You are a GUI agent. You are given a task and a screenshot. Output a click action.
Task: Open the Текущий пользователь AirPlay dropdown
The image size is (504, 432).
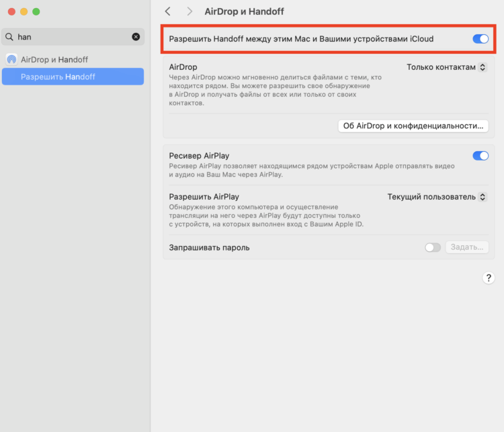[x=437, y=197]
